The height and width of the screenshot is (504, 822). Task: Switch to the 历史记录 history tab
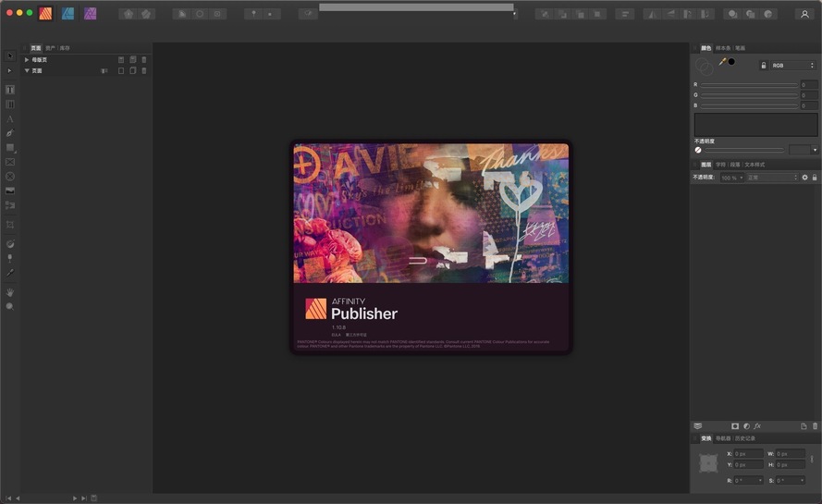[x=745, y=438]
